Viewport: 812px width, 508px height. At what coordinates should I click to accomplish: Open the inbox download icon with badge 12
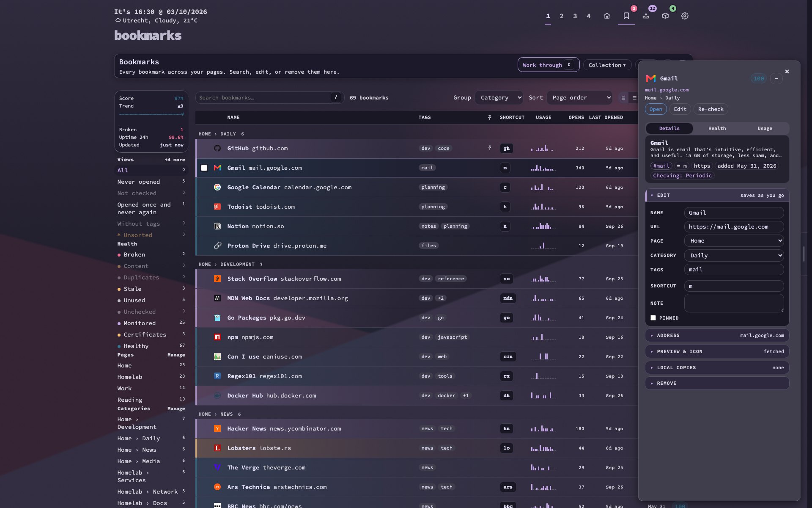646,16
